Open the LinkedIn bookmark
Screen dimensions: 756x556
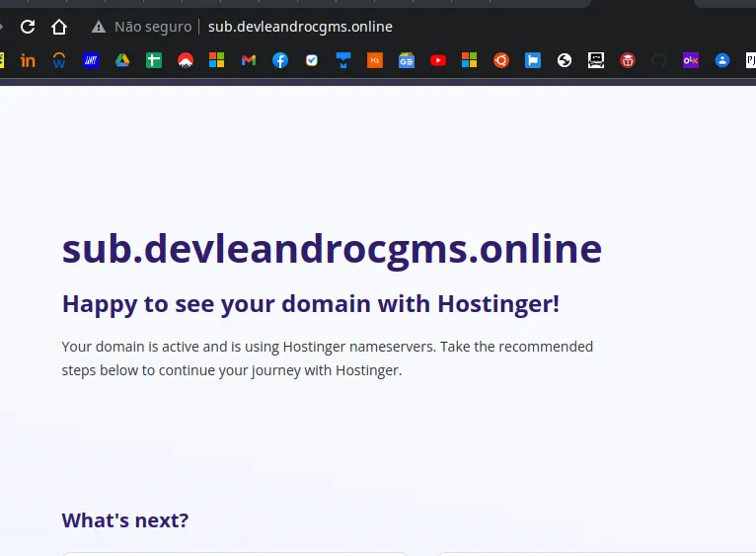pyautogui.click(x=28, y=60)
